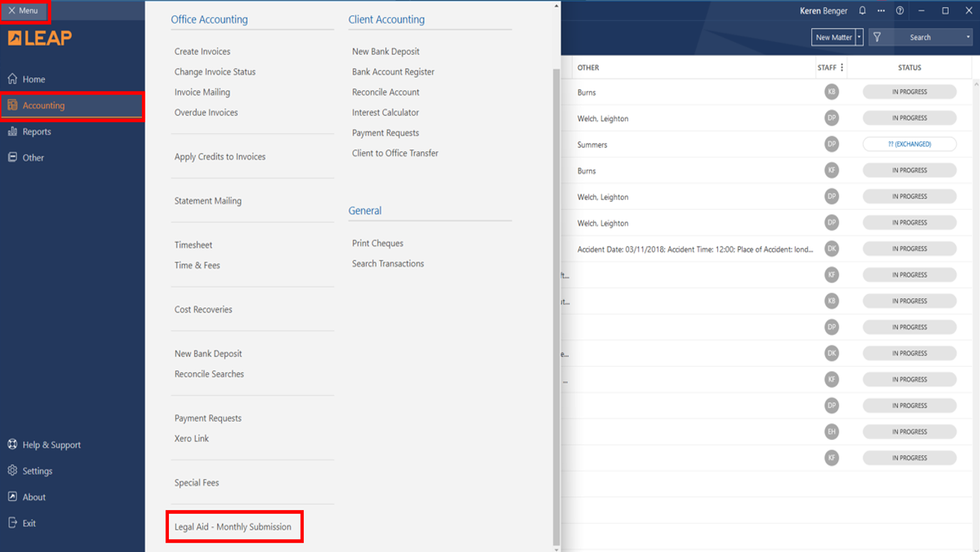
Task: Open Bank Account Register link
Action: [393, 72]
